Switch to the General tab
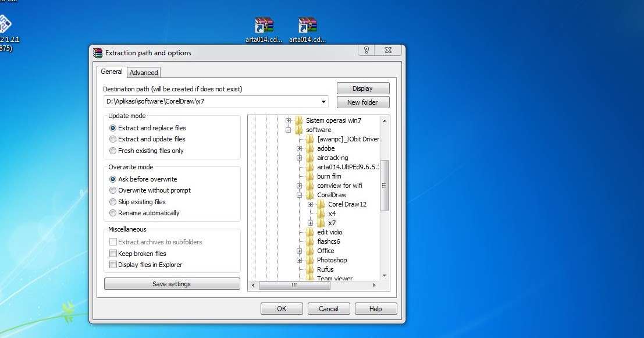This screenshot has width=644, height=338. click(112, 72)
